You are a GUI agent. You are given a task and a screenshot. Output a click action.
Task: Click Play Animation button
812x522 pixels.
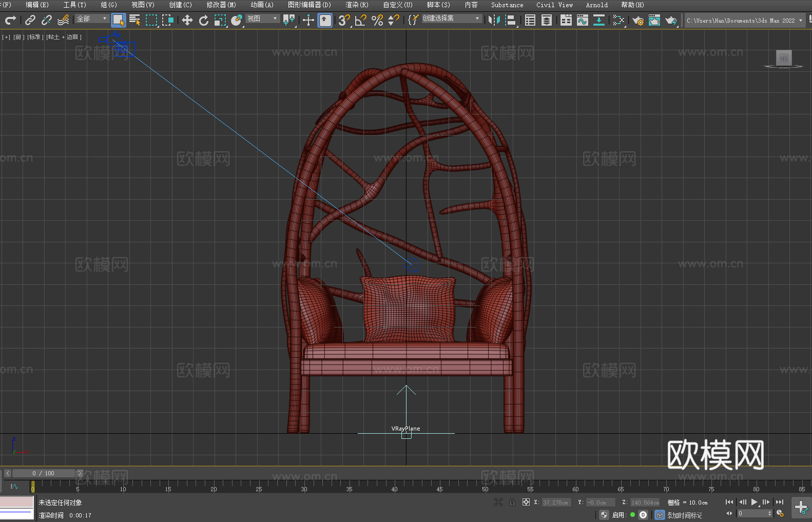pyautogui.click(x=755, y=502)
